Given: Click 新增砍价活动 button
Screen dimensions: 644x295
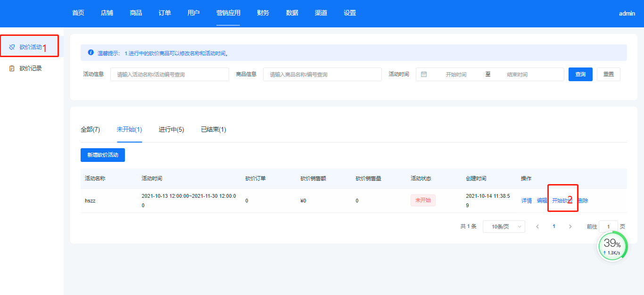Looking at the screenshot, I should tap(103, 155).
